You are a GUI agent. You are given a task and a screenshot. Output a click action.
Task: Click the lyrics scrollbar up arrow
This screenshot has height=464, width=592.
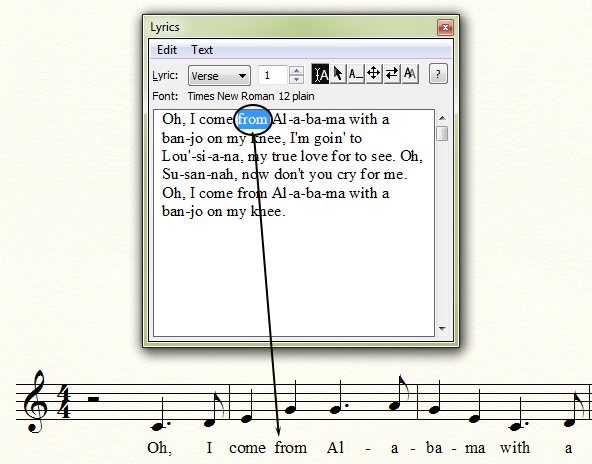442,118
